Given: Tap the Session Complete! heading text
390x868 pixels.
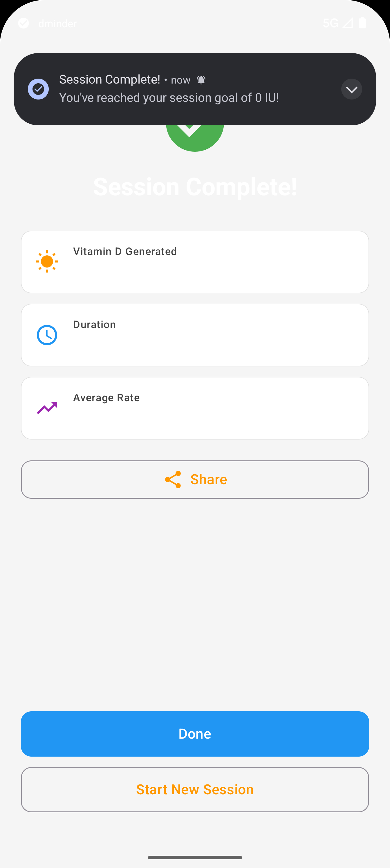Looking at the screenshot, I should [195, 187].
